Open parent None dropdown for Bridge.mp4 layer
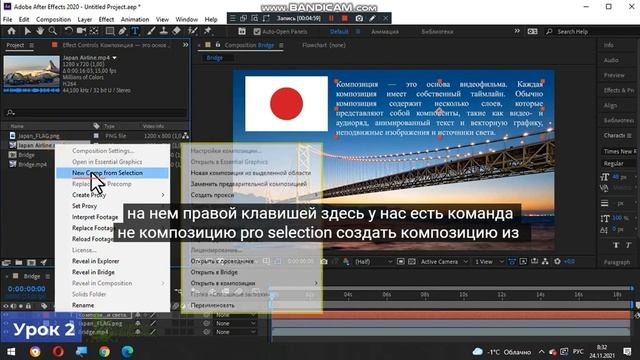This screenshot has height=360, width=640. point(235,332)
